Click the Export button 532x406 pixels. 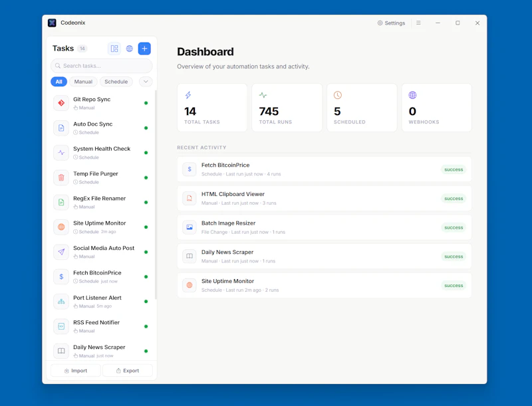[x=128, y=370]
